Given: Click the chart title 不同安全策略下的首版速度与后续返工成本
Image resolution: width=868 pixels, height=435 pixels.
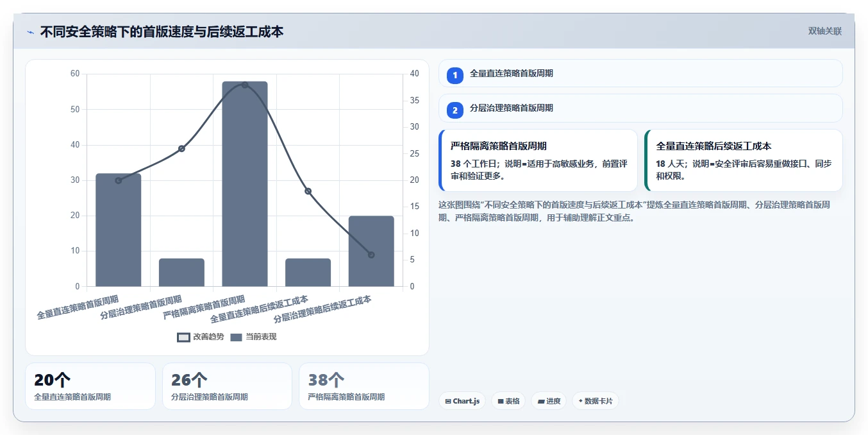Looking at the screenshot, I should pyautogui.click(x=162, y=32).
